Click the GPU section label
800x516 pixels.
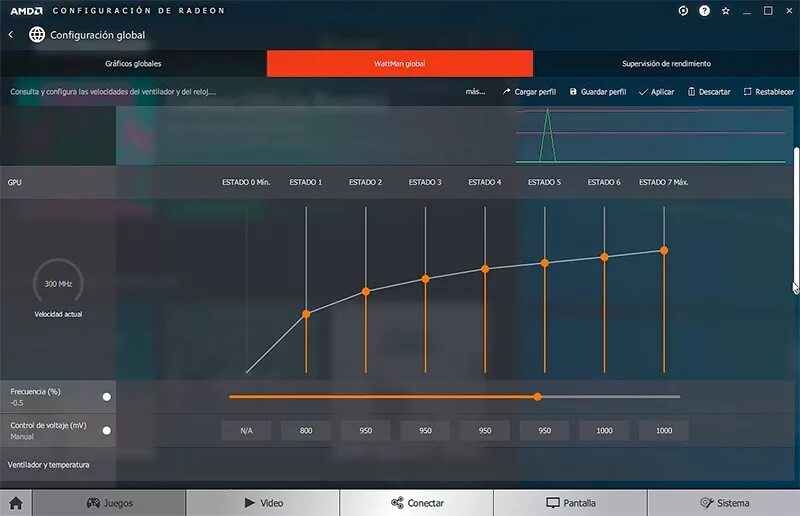click(x=15, y=183)
